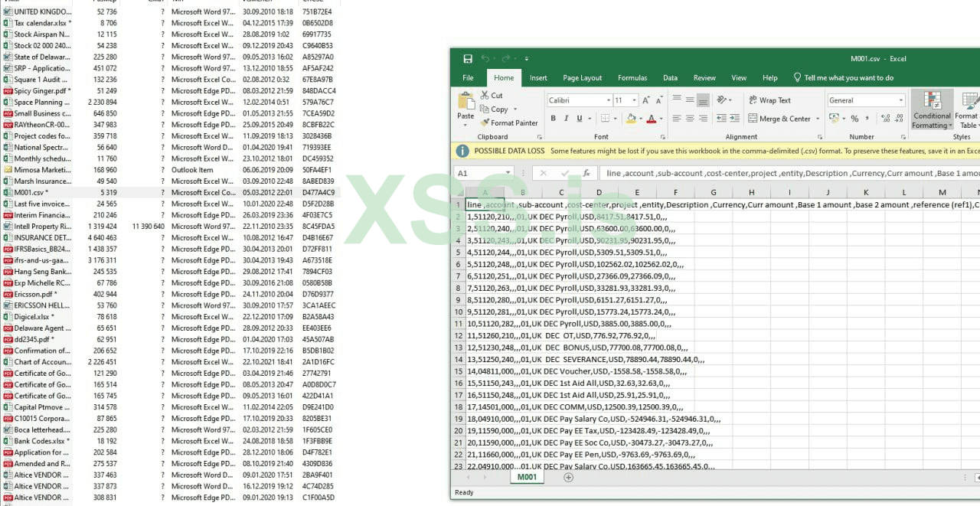Add a new sheet with plus icon
The width and height of the screenshot is (980, 506).
point(568,477)
